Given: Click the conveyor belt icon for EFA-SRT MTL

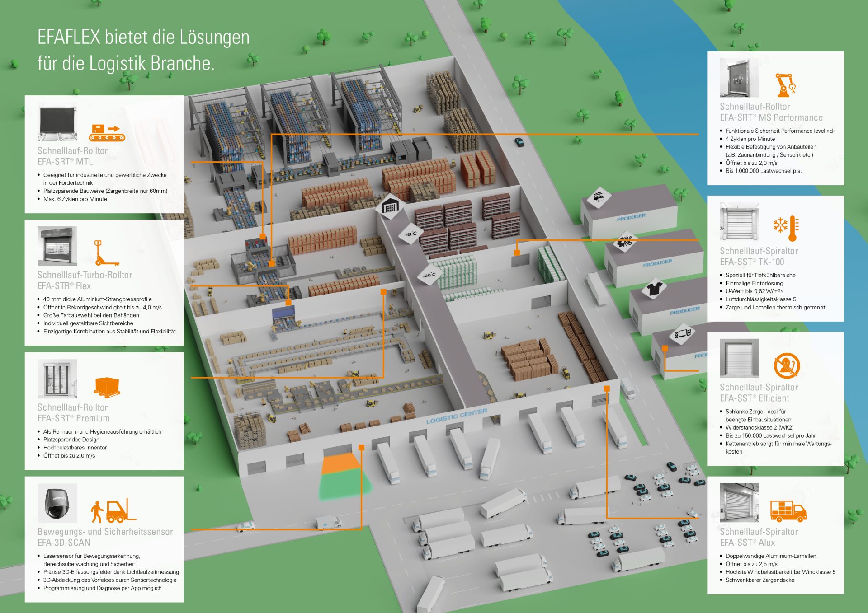Looking at the screenshot, I should coord(107,133).
